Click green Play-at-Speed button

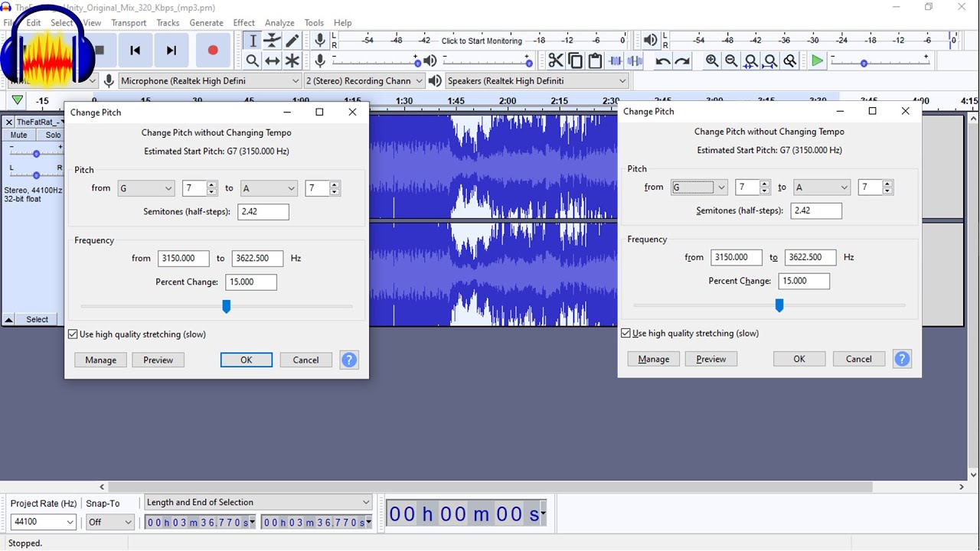coord(818,60)
